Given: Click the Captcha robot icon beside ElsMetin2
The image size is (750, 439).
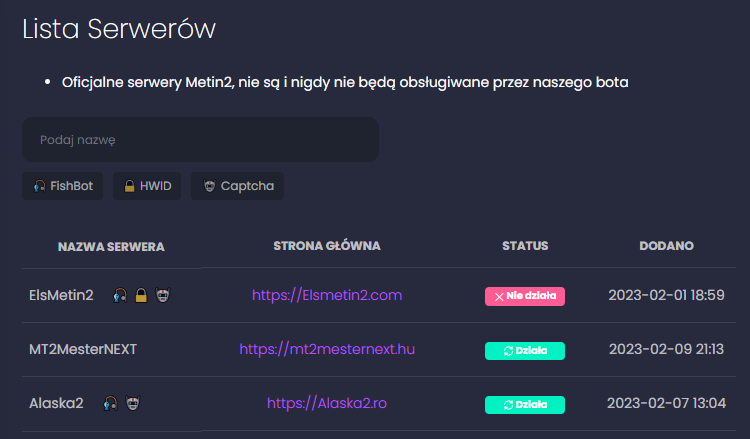Looking at the screenshot, I should click(x=163, y=295).
